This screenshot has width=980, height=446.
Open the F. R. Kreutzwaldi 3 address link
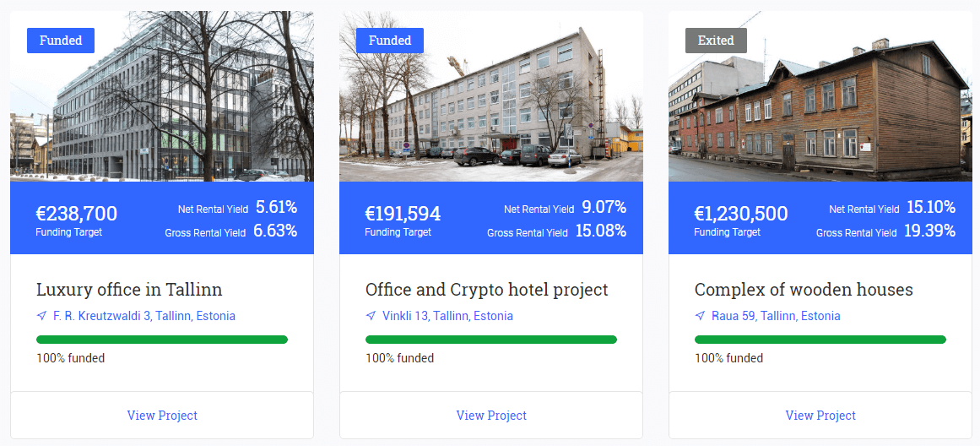[x=144, y=316]
